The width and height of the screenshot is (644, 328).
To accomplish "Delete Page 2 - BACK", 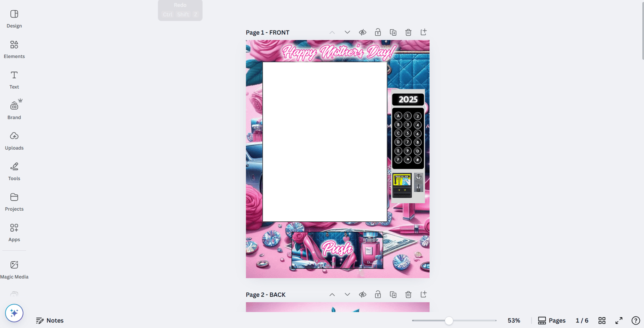I will coord(408,294).
